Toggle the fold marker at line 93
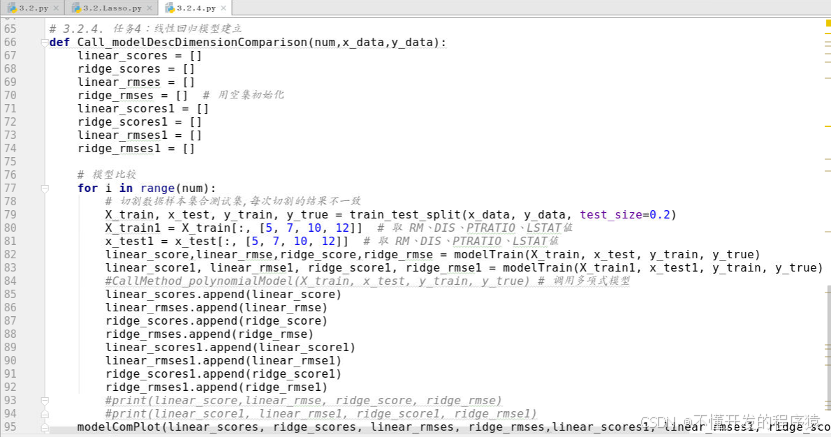The height and width of the screenshot is (438, 832). (x=45, y=401)
